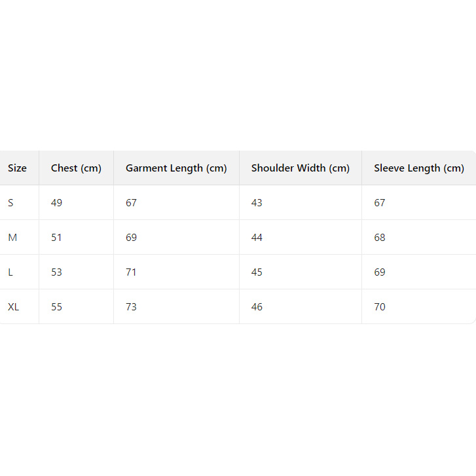Click garment length value 73
476x476 pixels.
[x=132, y=307]
